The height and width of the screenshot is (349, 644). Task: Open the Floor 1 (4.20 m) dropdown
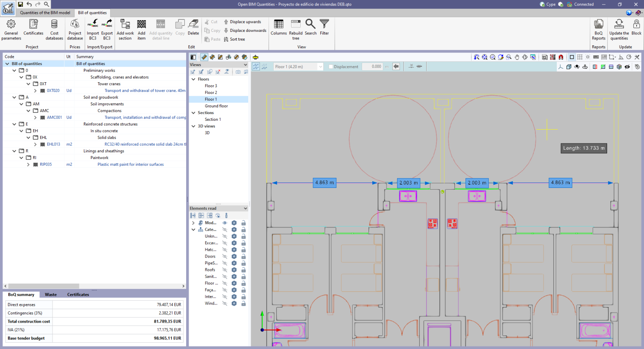321,66
